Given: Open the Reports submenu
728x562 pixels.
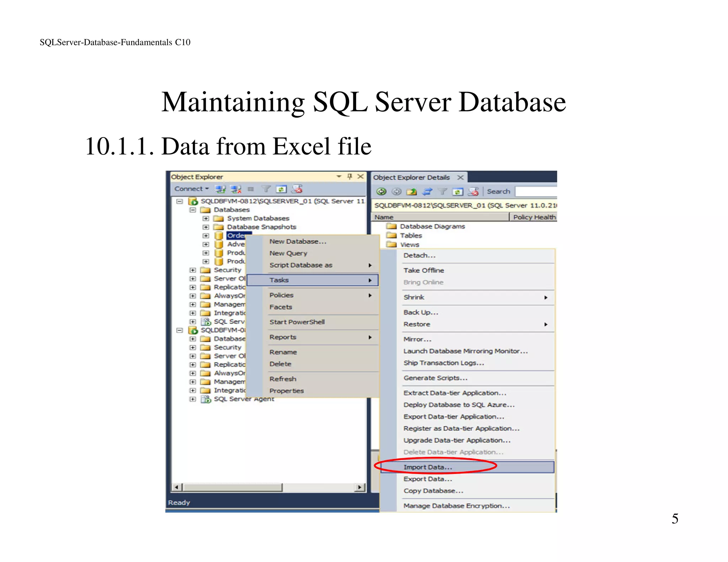Looking at the screenshot, I should point(313,337).
